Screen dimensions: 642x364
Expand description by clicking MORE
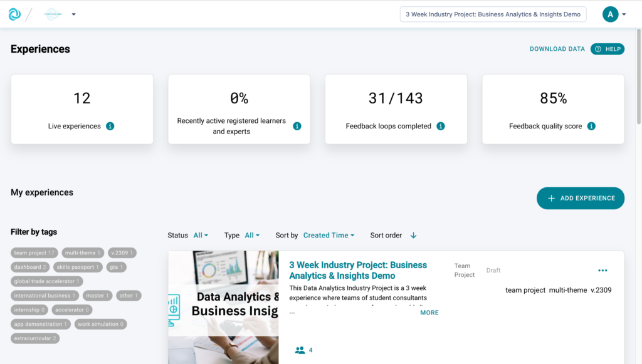429,312
